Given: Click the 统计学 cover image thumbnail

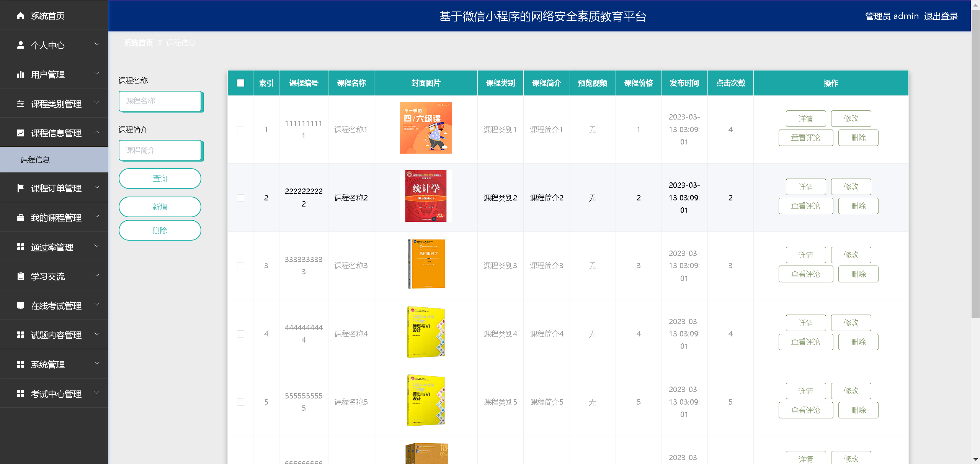Looking at the screenshot, I should click(x=426, y=196).
